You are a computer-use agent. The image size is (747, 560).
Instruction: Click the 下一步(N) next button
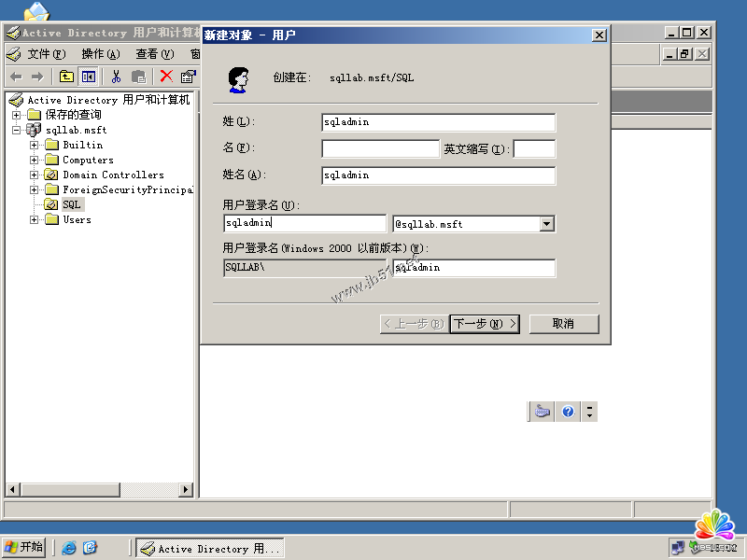[484, 324]
